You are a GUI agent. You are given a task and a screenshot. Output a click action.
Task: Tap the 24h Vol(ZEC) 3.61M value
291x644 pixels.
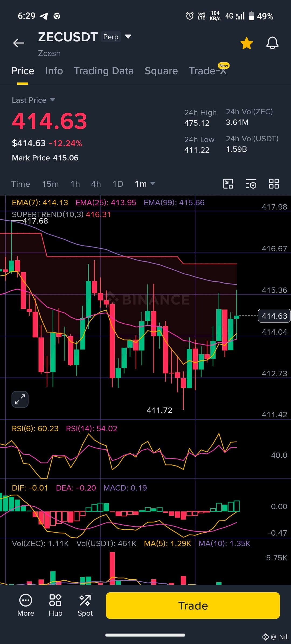coord(237,122)
